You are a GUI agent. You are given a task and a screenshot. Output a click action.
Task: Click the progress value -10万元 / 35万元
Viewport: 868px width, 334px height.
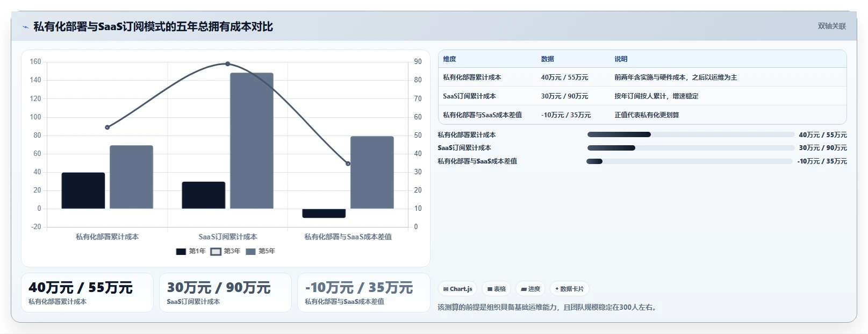point(822,161)
